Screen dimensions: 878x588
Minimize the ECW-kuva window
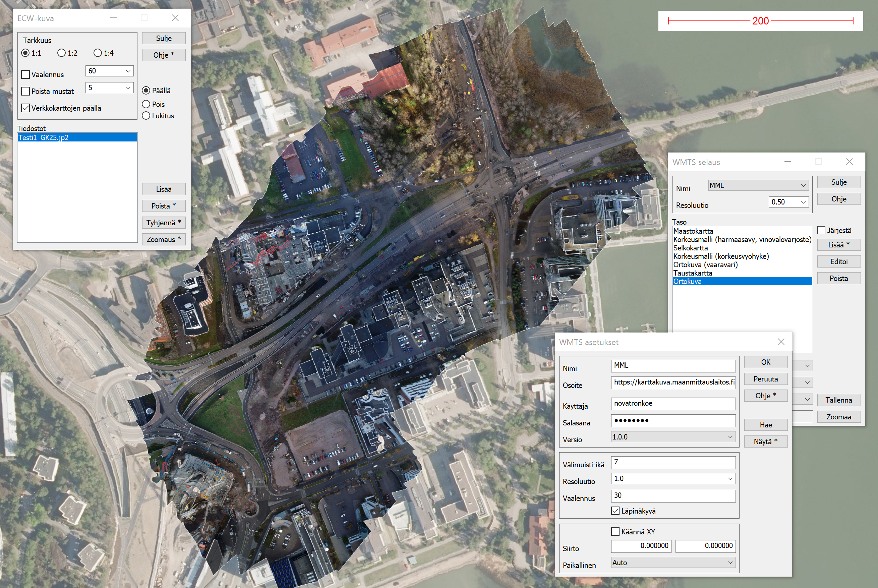point(114,18)
